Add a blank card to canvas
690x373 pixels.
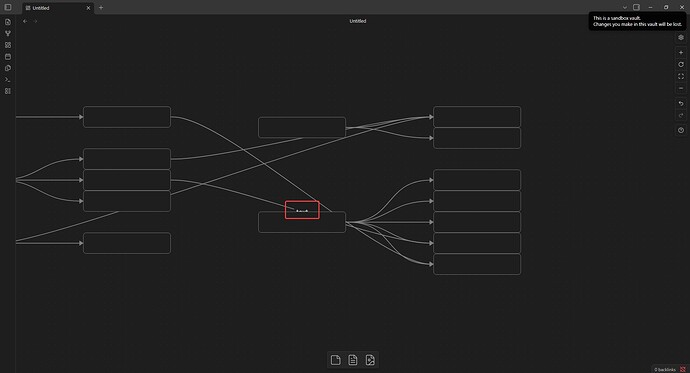coord(335,360)
